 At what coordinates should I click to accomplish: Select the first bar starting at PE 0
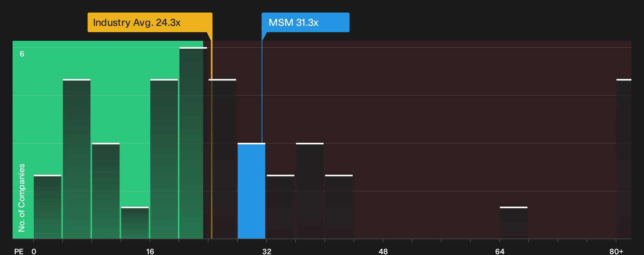(x=48, y=207)
